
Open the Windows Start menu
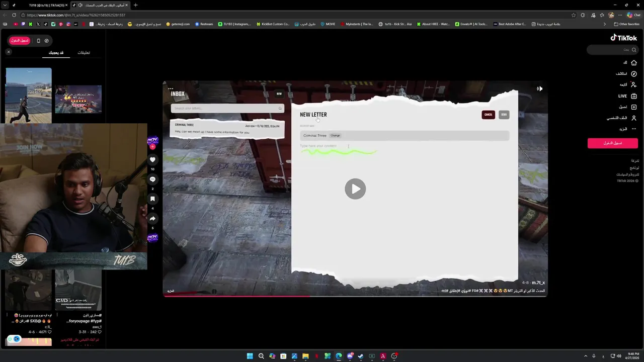coord(250,356)
